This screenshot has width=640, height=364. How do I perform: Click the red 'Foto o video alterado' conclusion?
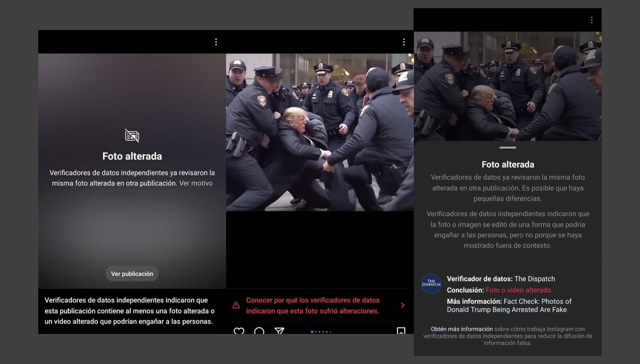519,290
